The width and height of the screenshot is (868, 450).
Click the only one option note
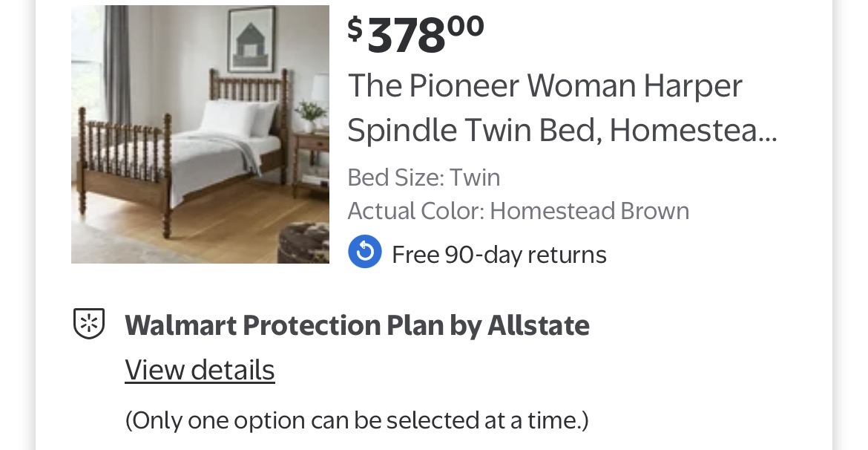point(356,421)
